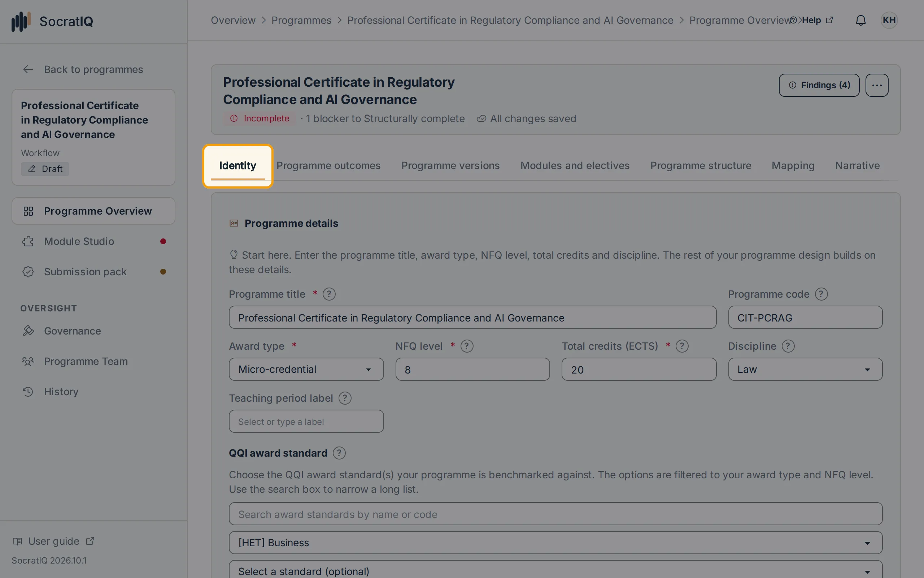Click help icon next to Programme title
924x578 pixels.
coord(329,294)
